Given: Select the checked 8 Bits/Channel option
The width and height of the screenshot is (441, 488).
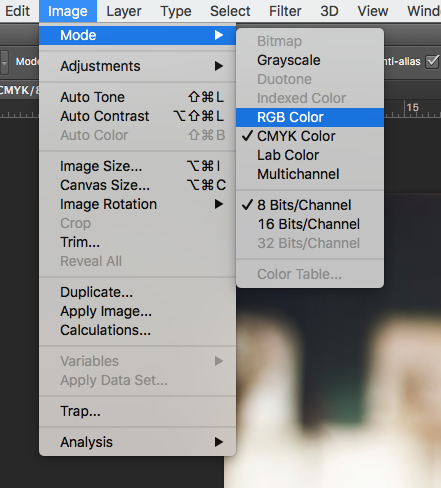Looking at the screenshot, I should point(310,205).
